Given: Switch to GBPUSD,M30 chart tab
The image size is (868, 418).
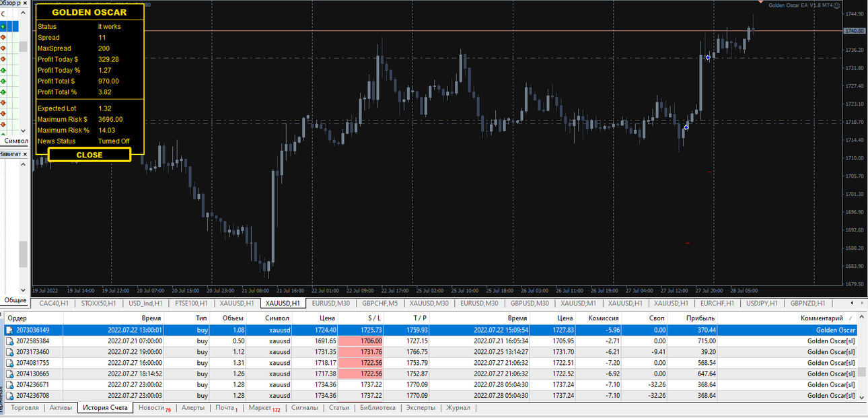Looking at the screenshot, I should pyautogui.click(x=530, y=304).
